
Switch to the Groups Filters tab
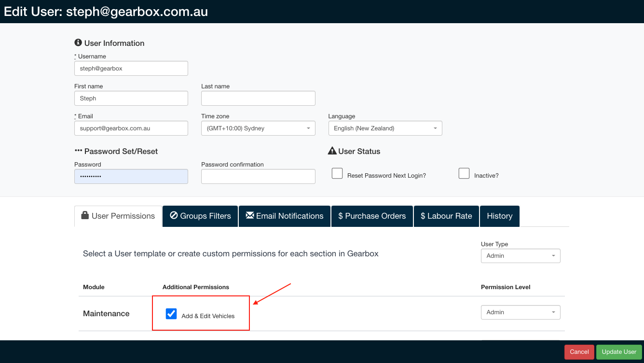(200, 216)
